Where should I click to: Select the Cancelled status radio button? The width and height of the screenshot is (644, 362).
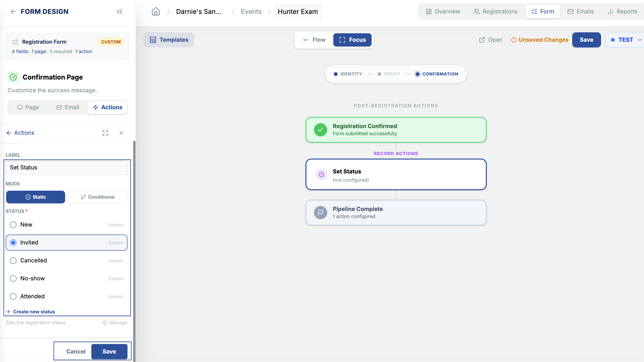(13, 261)
